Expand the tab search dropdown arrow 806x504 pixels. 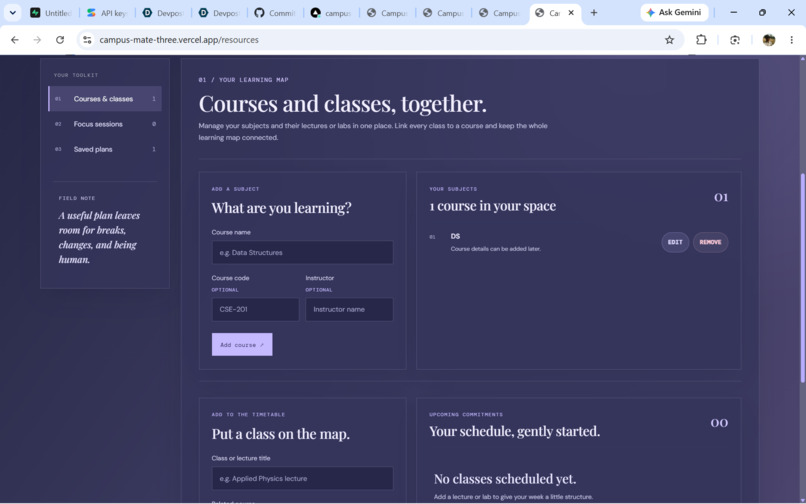(12, 12)
